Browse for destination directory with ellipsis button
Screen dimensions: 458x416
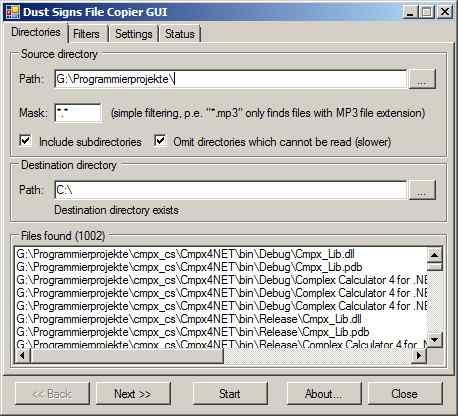422,190
